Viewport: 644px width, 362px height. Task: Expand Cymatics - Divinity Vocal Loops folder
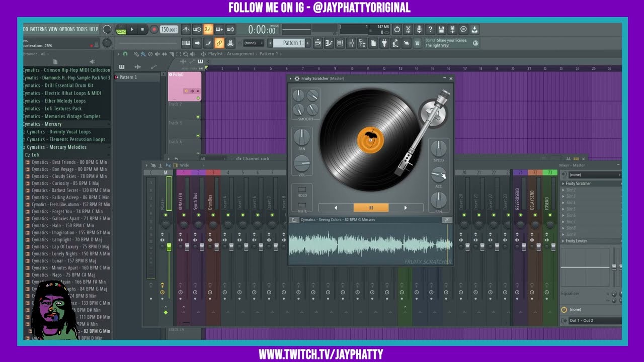[66, 132]
